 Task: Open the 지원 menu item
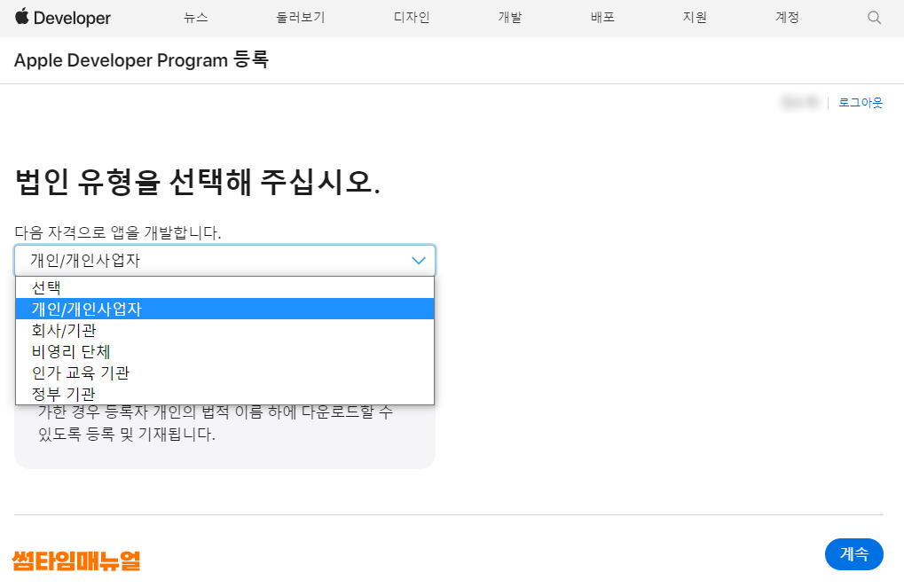pos(695,18)
